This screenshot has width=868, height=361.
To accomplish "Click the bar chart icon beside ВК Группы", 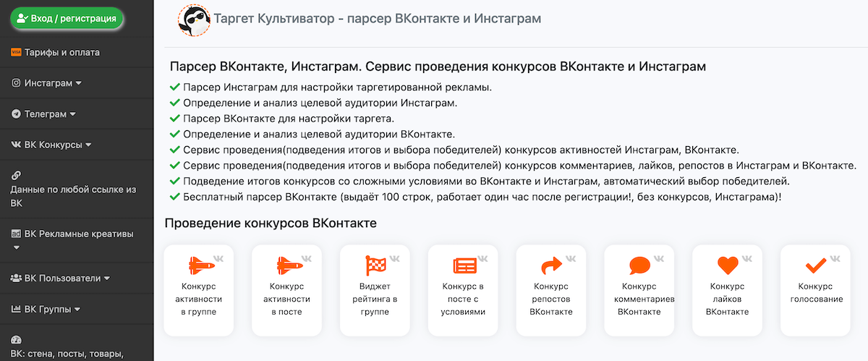I will (16, 310).
